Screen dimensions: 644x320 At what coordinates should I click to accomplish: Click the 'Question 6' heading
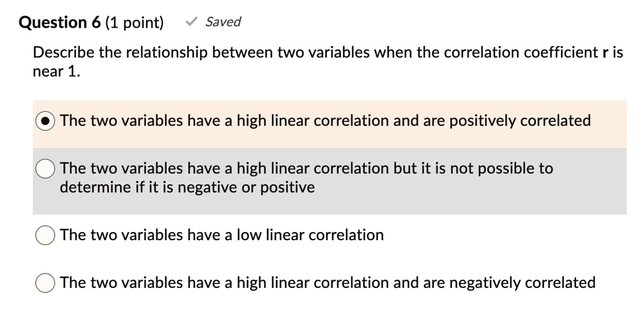pos(60,22)
